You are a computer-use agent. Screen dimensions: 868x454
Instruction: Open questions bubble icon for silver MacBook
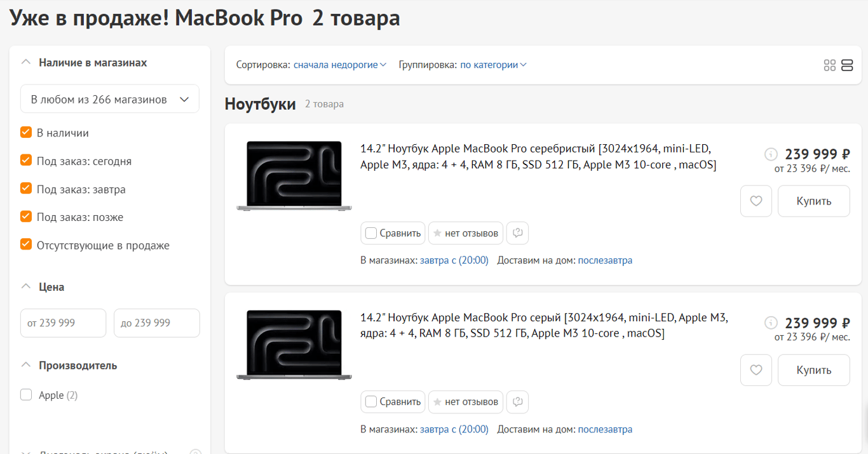pyautogui.click(x=518, y=233)
